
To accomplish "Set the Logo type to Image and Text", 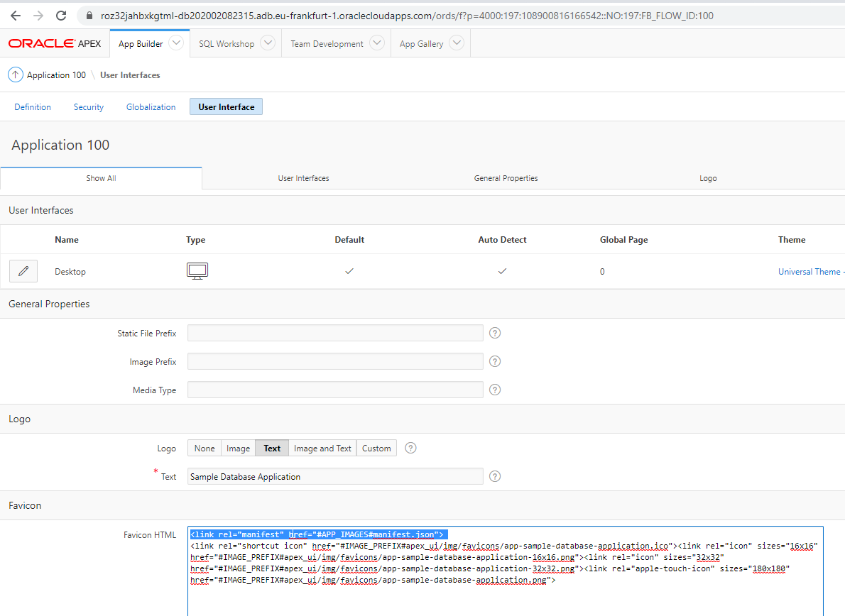I will point(322,448).
